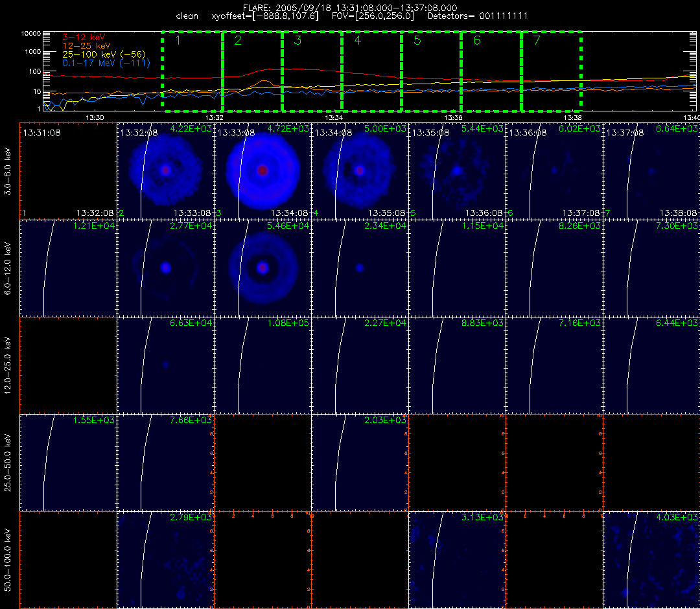
Task: Select the 12.0-25.0 keV image labeled 8.83E+03
Action: [x=457, y=365]
